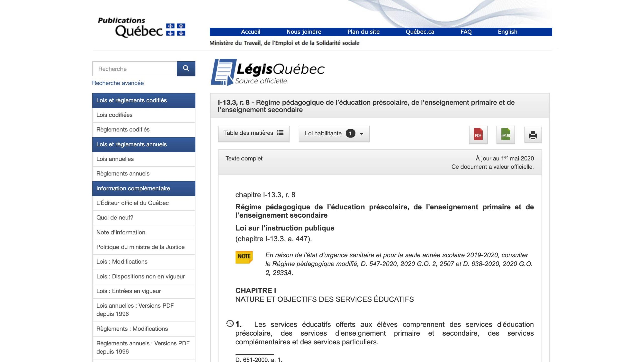Screen dimensions: 644x362
Task: Open Note d'information link
Action: [144, 233]
